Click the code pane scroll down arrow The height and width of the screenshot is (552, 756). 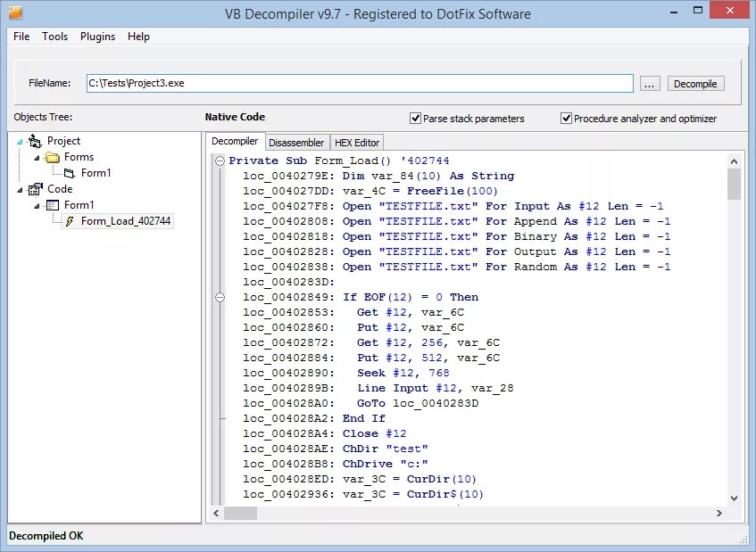734,498
